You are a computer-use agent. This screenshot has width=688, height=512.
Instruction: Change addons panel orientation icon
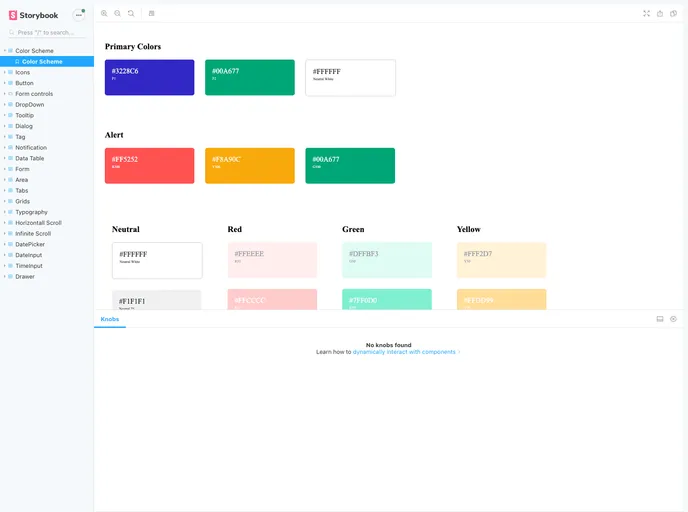tap(660, 319)
